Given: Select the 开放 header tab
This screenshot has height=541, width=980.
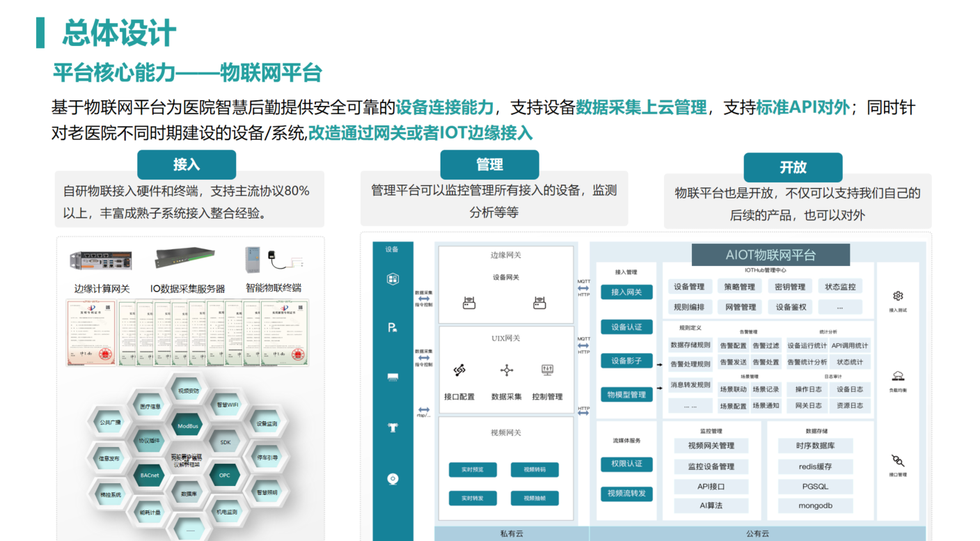Looking at the screenshot, I should tap(793, 168).
